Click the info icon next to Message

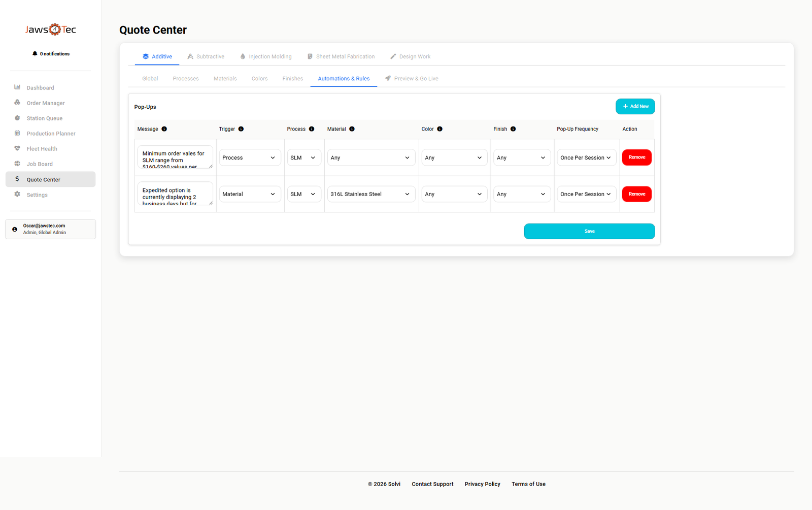click(x=164, y=129)
